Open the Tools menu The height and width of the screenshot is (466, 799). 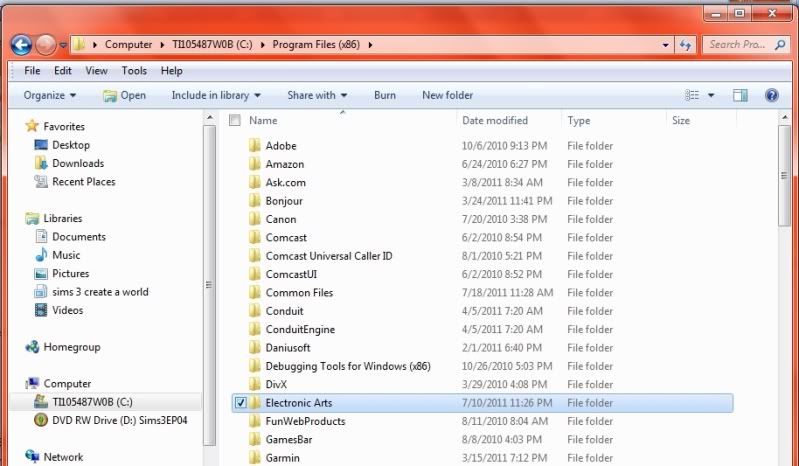[x=134, y=71]
